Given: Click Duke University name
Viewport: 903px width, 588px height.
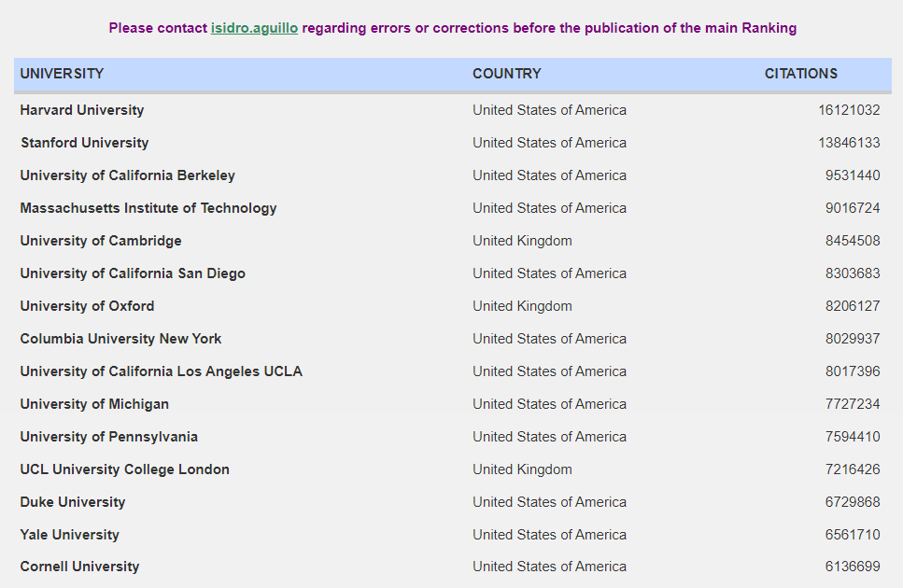Looking at the screenshot, I should [x=73, y=502].
